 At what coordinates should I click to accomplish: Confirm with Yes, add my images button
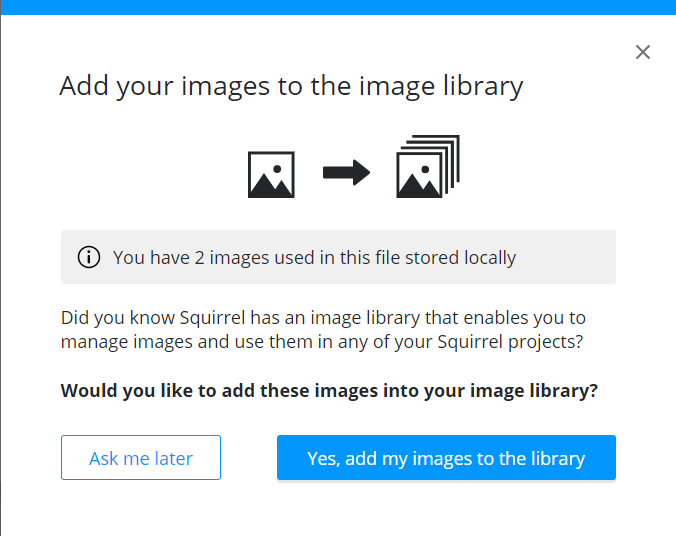(446, 459)
